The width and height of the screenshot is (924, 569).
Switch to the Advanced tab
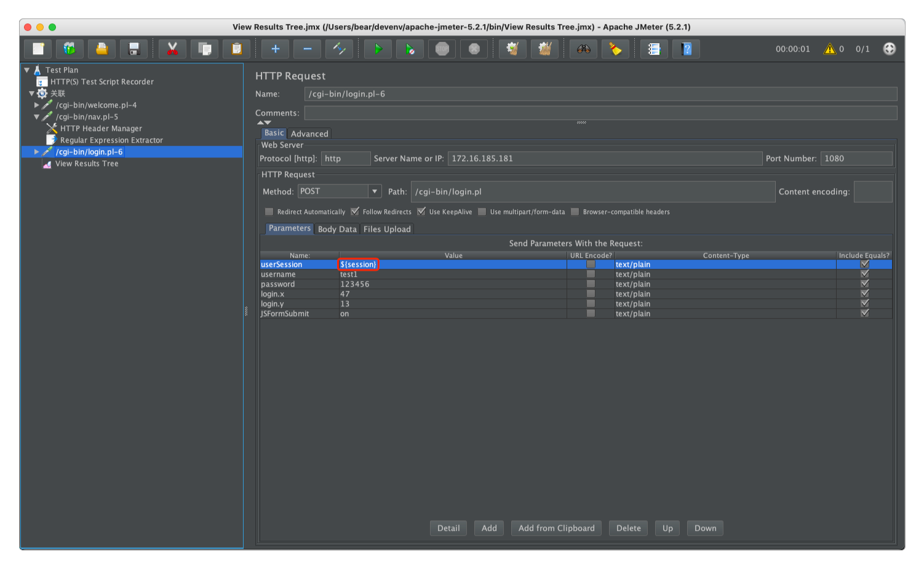309,133
